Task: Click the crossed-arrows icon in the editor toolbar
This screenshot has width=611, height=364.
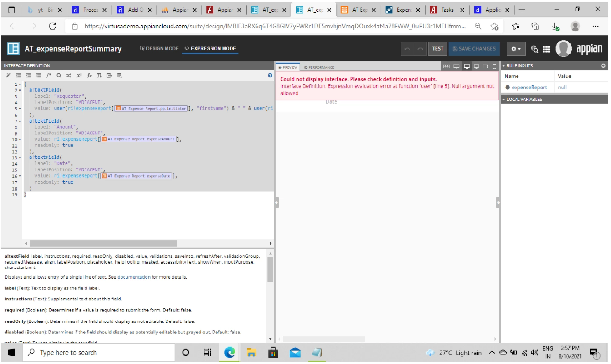Action: tap(69, 75)
